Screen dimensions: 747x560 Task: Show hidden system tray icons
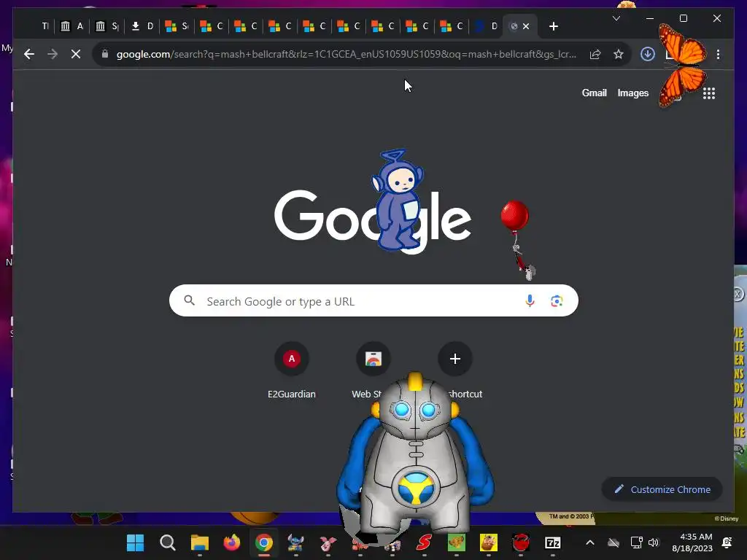[589, 542]
